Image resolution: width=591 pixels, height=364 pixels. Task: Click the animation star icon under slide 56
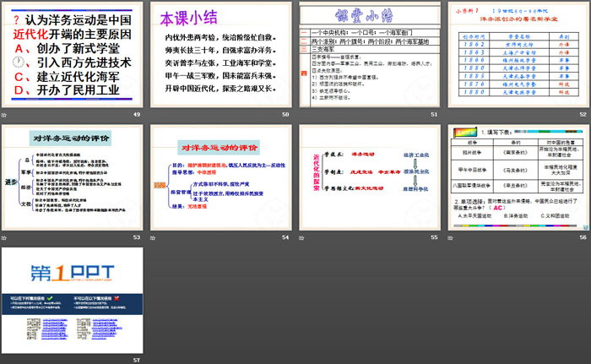(x=451, y=237)
